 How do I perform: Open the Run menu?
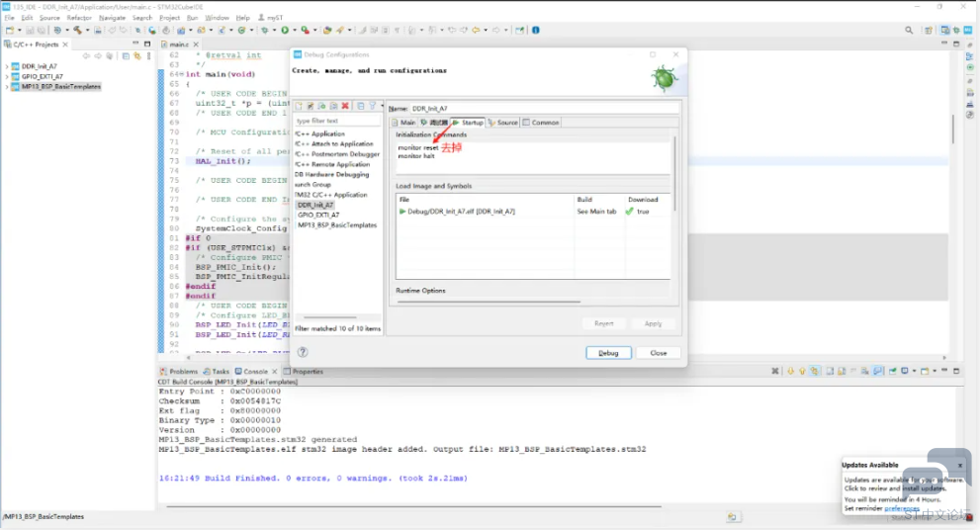point(192,18)
